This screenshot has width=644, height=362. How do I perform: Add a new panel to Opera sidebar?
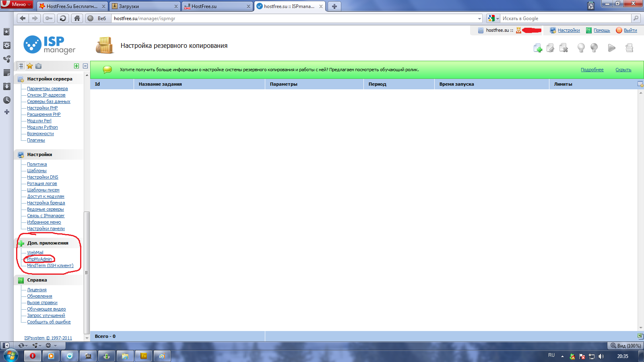pos(6,112)
